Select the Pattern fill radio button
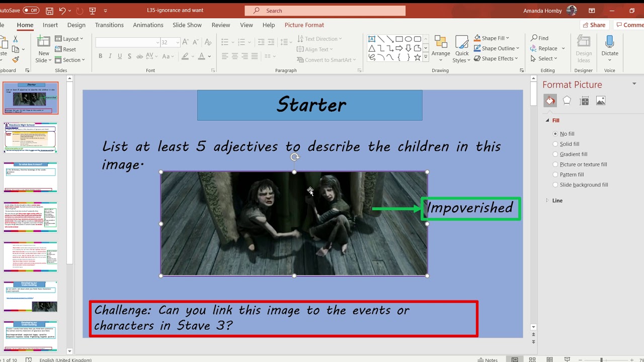Screen dimensions: 644x362 (555, 174)
